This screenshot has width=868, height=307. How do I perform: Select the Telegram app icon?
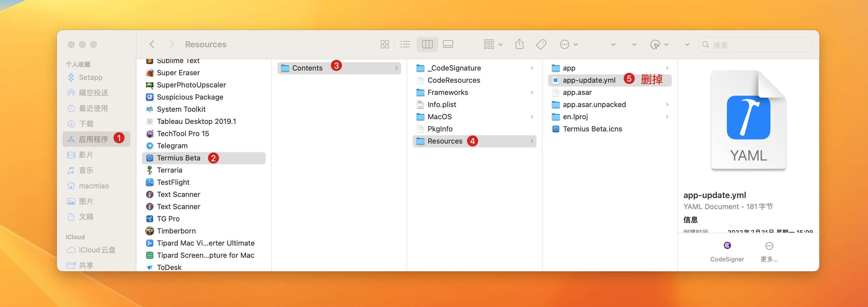[x=150, y=146]
